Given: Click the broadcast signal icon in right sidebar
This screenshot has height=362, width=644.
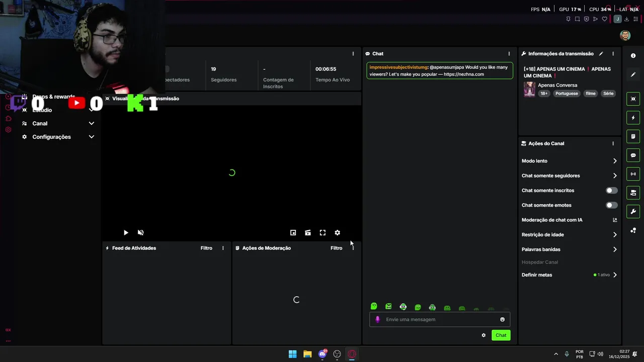Looking at the screenshot, I should tap(633, 174).
